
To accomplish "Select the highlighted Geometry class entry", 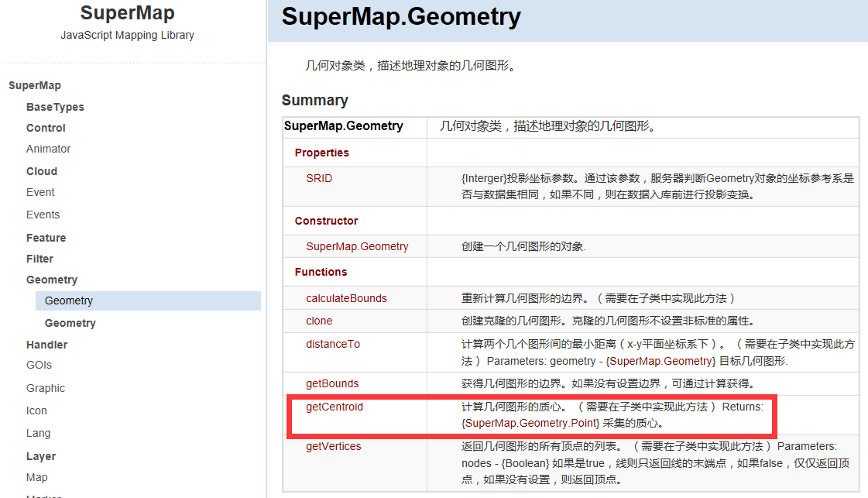I will pos(148,301).
